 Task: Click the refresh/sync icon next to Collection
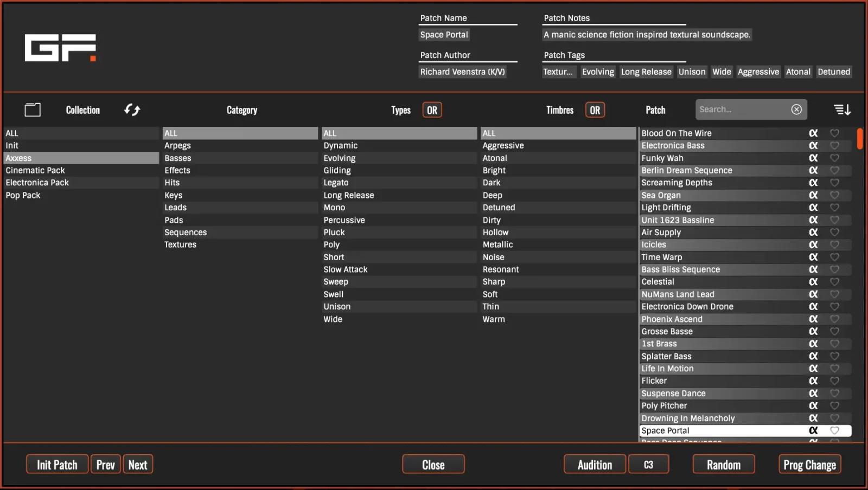[132, 109]
